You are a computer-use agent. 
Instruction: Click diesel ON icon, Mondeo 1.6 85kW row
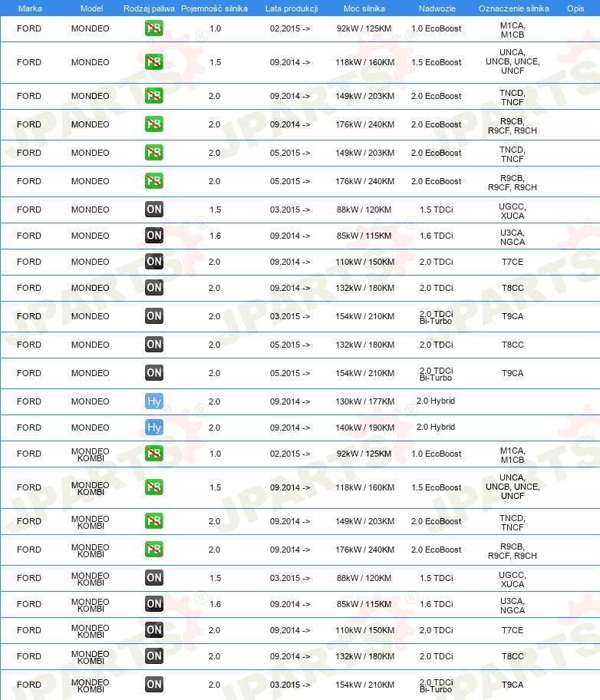[x=154, y=236]
